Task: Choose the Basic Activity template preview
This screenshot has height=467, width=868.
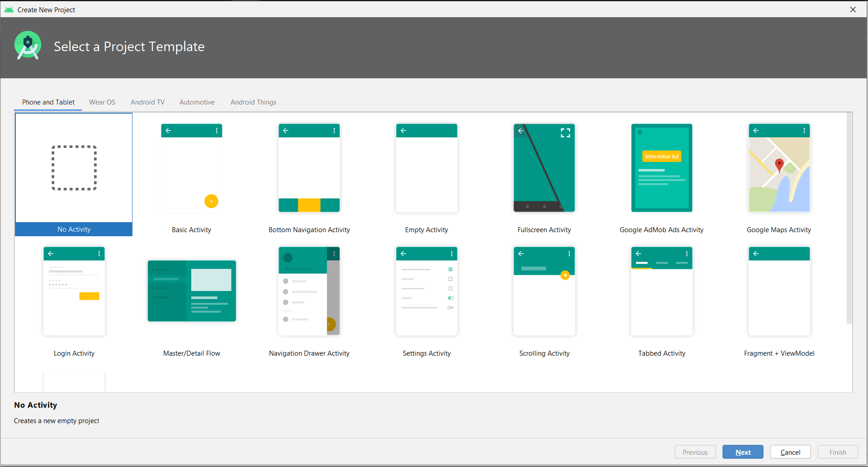Action: 192,168
